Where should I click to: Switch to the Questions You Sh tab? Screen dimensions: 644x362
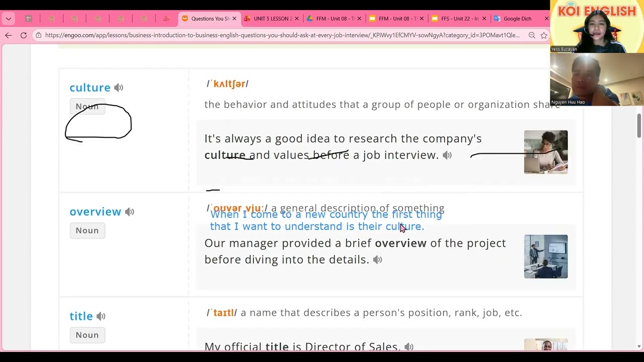point(209,19)
